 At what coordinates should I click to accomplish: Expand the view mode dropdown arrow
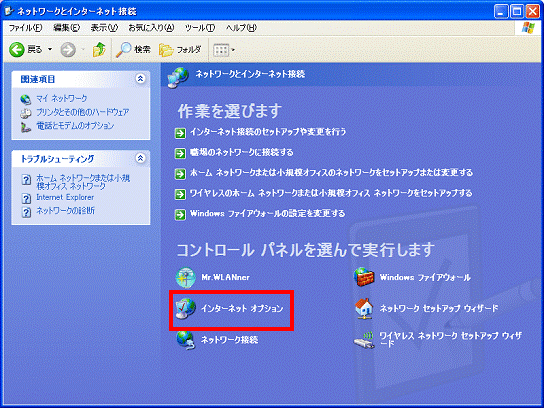click(233, 50)
